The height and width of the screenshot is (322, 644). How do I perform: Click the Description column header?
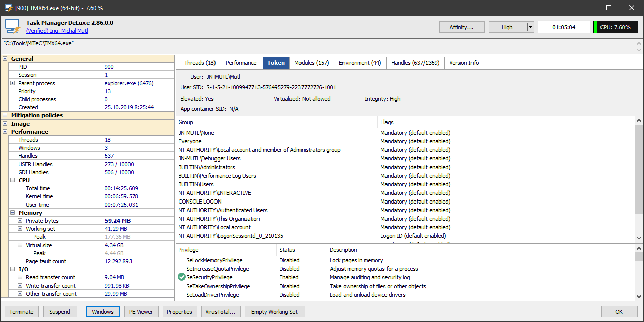coord(413,250)
